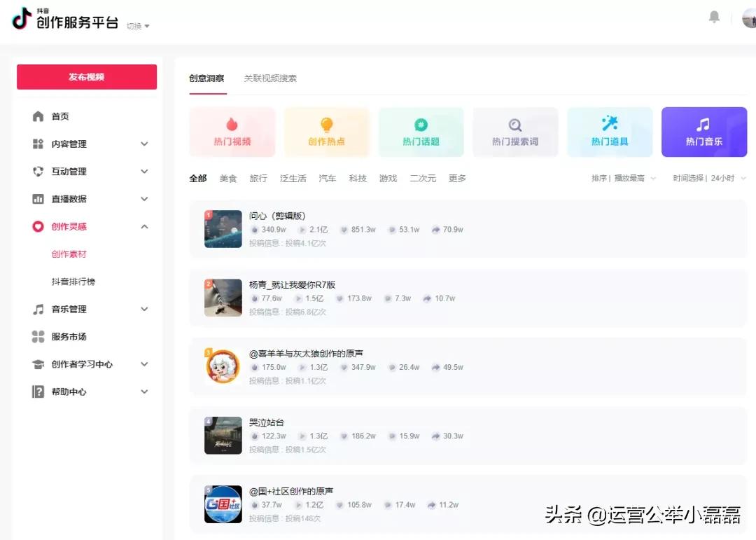
Task: Select the 热门音乐 hot music icon
Action: coord(704,132)
